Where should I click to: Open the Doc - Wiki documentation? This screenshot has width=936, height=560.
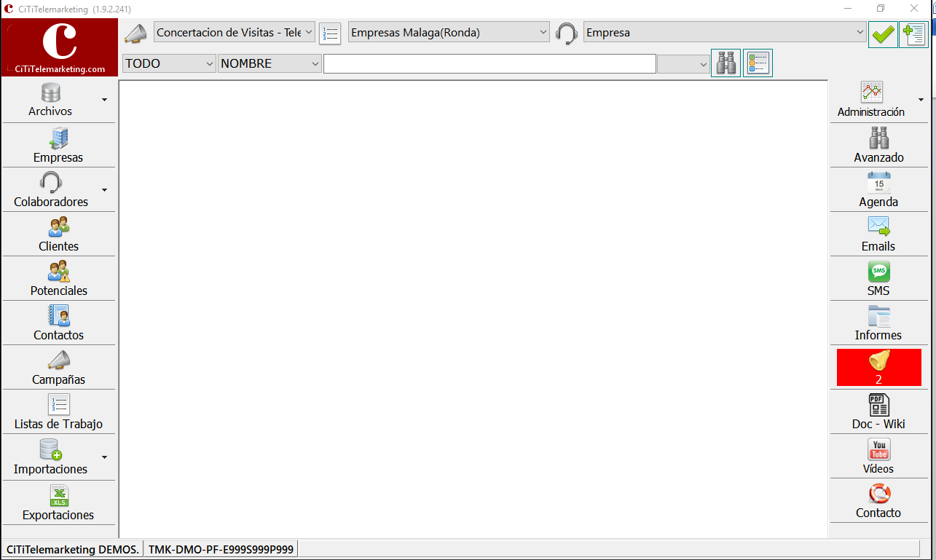coord(878,411)
